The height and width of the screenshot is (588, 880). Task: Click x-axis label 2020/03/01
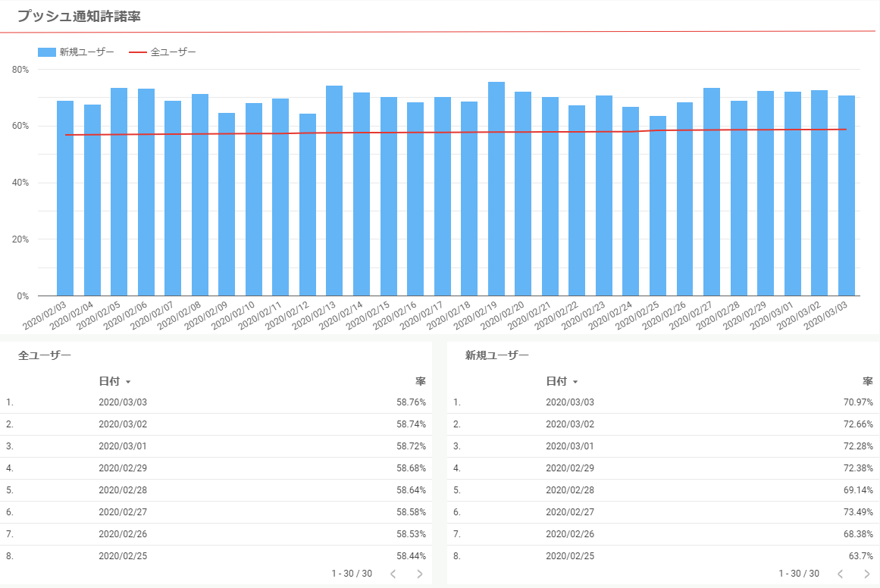coord(772,315)
